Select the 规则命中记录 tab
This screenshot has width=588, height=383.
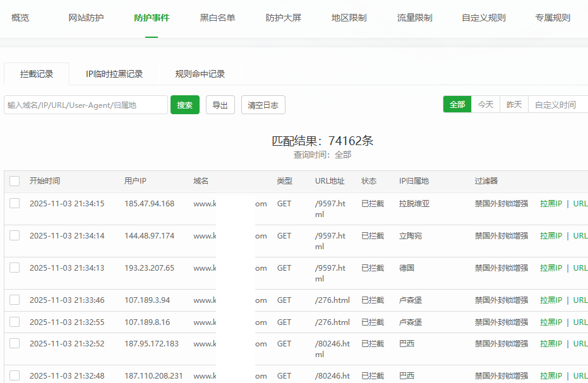pyautogui.click(x=200, y=74)
